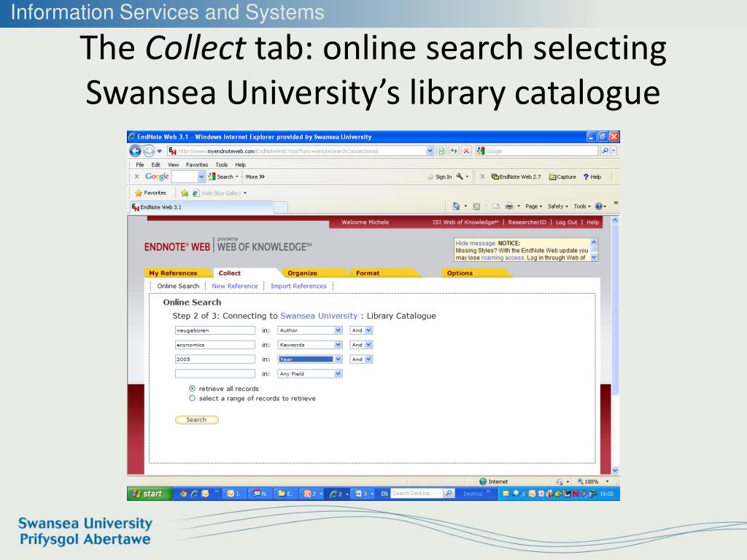The image size is (747, 560).
Task: Open the New Reference link
Action: 235,286
